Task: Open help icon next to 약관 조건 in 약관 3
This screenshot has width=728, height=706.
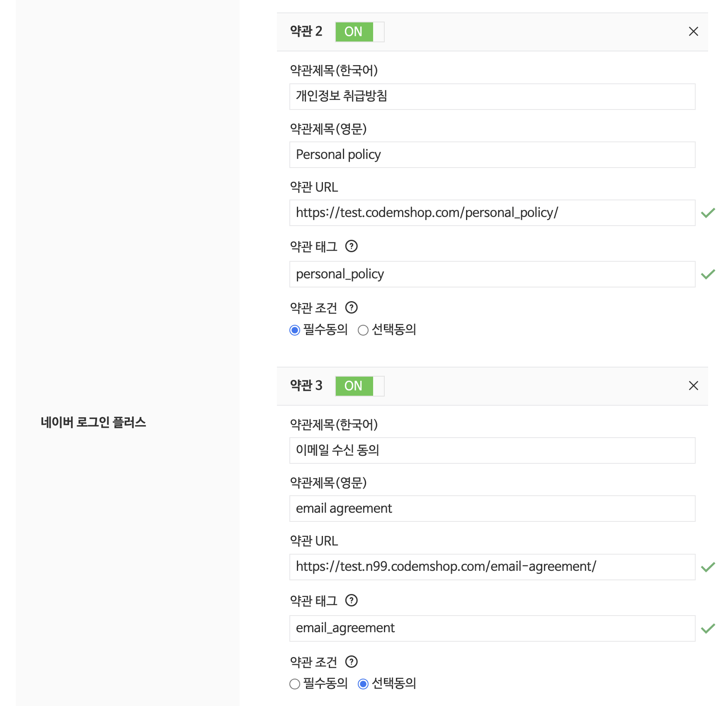Action: click(x=352, y=662)
